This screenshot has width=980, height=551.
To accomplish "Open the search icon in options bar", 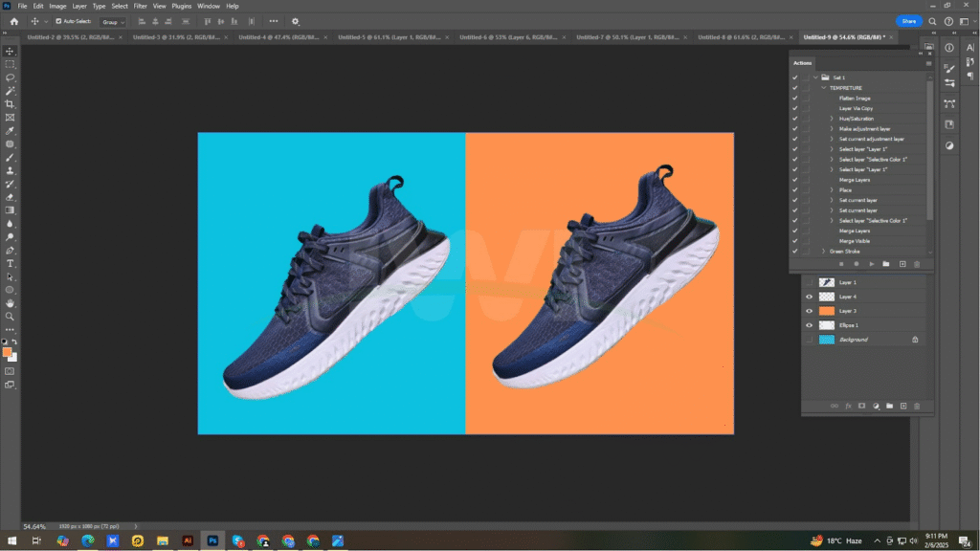I will pos(932,21).
